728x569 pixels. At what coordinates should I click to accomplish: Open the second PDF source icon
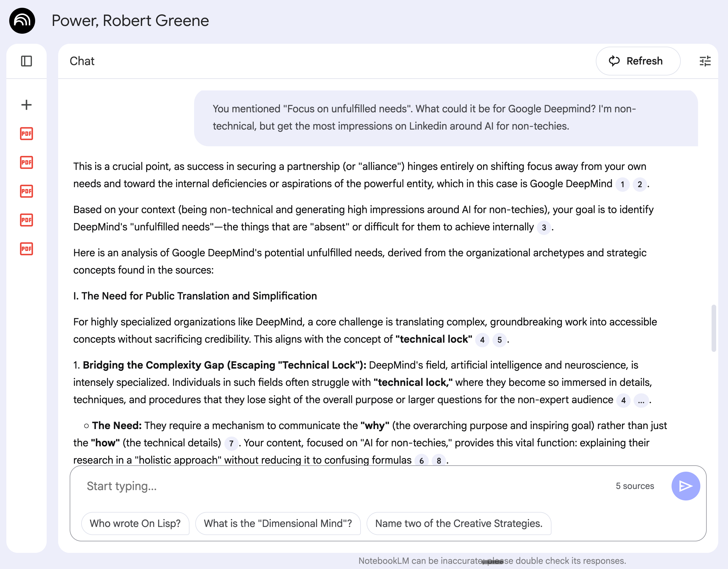[x=26, y=162]
